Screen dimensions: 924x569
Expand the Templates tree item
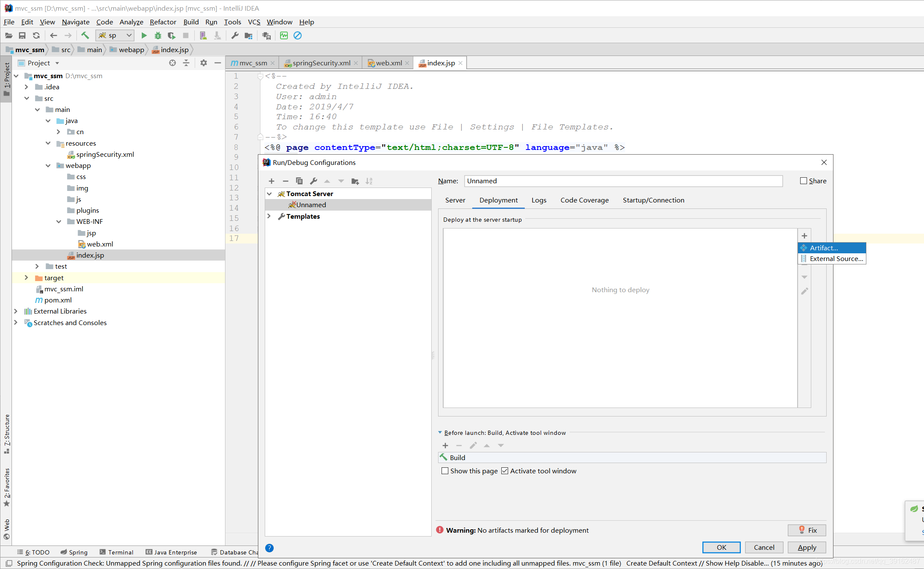pyautogui.click(x=270, y=216)
